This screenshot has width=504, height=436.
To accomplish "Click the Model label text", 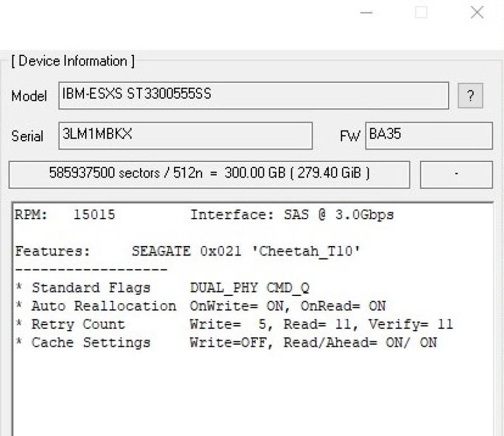I will (29, 96).
